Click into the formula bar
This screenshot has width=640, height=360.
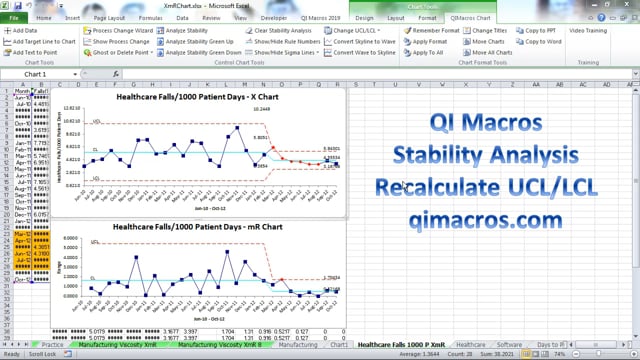(x=376, y=74)
